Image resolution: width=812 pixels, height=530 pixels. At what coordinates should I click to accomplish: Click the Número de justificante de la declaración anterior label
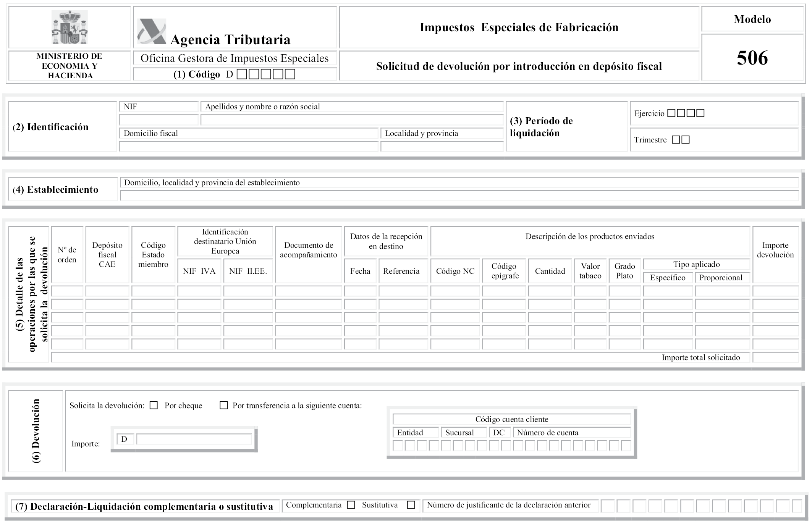508,505
